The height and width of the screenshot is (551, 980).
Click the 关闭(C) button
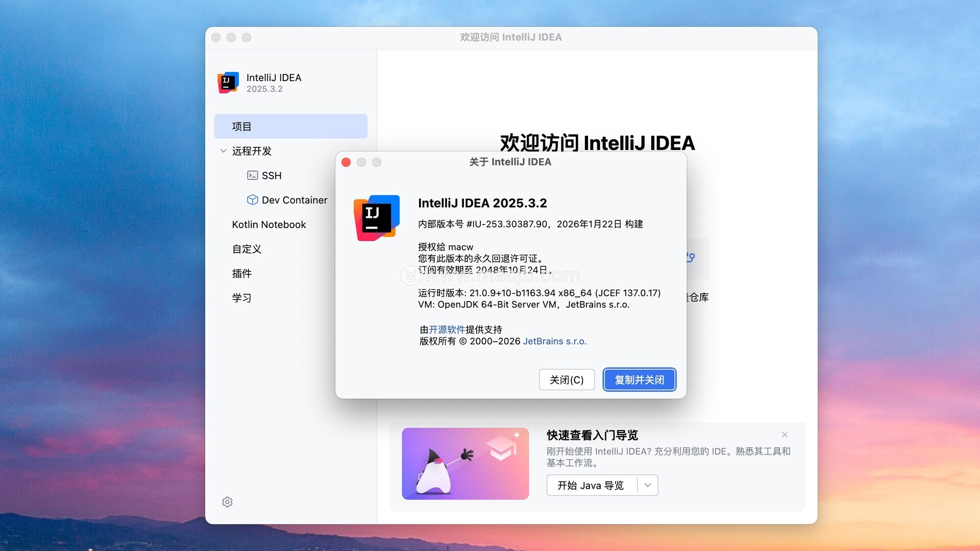point(567,380)
